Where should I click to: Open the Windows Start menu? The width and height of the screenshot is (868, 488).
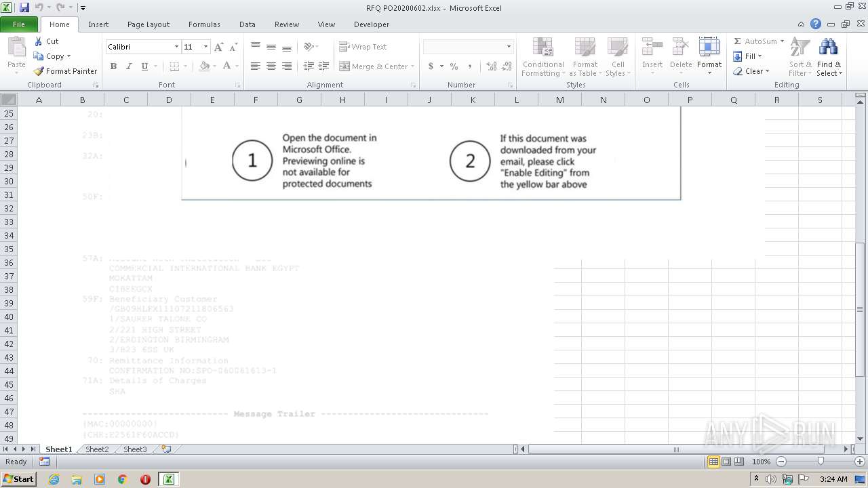18,479
